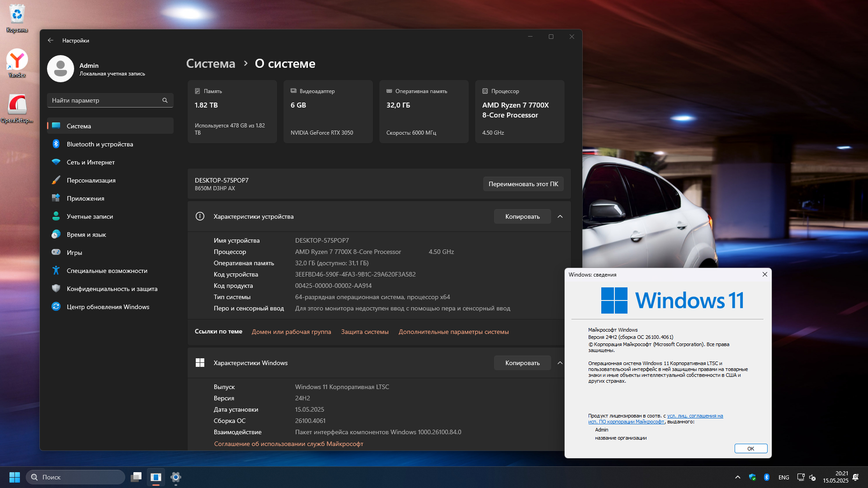Collapse the Характеристики Windows section chevron
This screenshot has width=868, height=488.
tap(560, 363)
